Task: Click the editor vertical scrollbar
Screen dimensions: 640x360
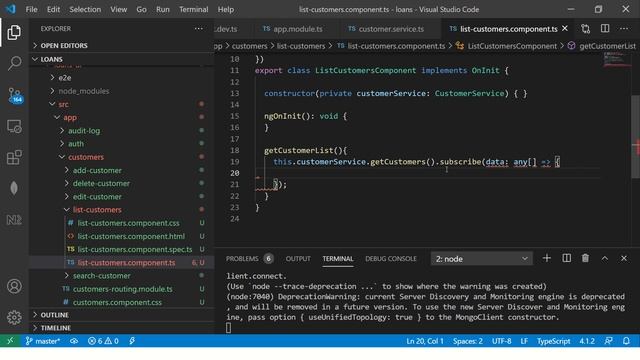Action: coord(635,137)
